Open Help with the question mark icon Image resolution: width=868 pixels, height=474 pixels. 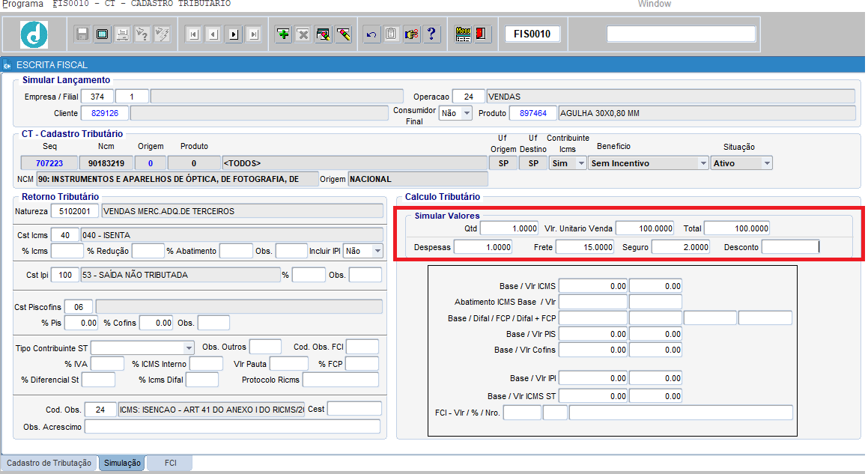[431, 34]
